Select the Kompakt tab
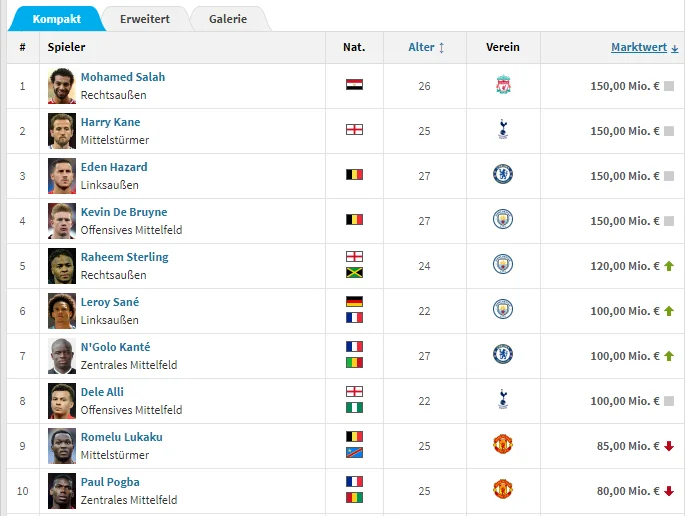 (56, 19)
